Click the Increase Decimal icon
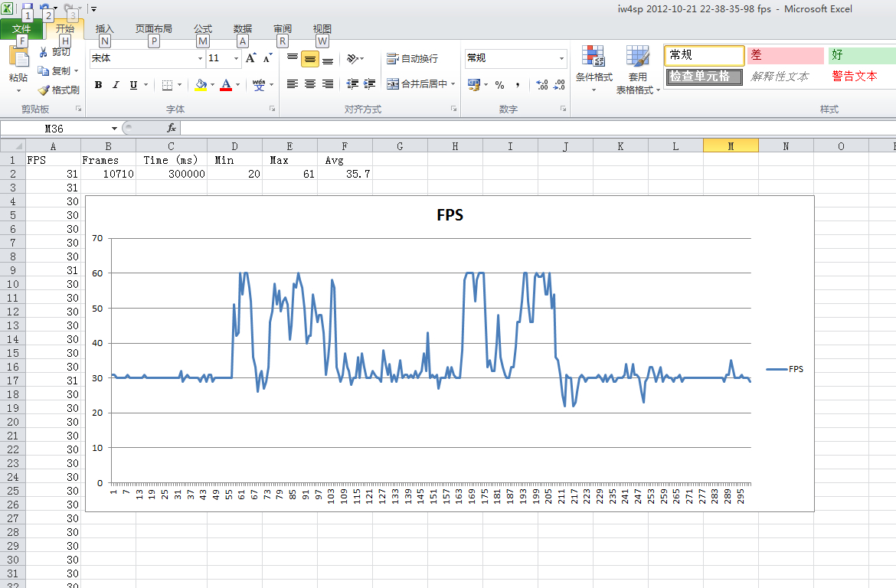The image size is (896, 588). (x=542, y=84)
